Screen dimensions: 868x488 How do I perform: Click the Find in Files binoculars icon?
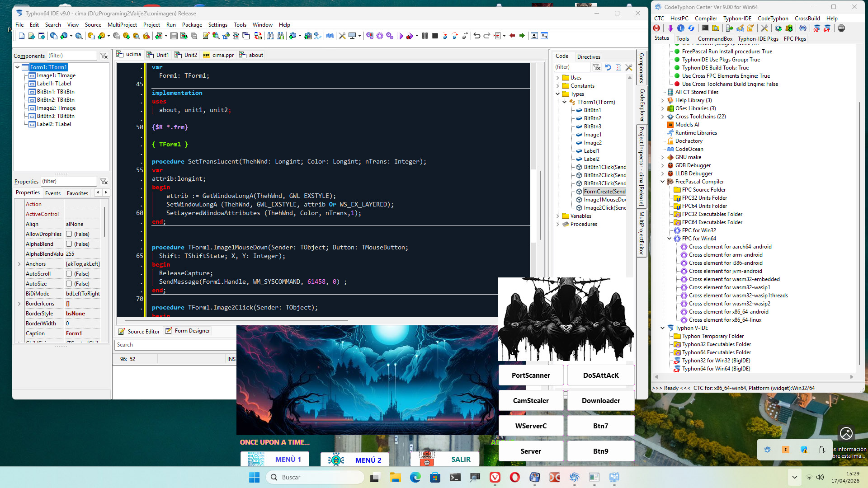(x=270, y=36)
